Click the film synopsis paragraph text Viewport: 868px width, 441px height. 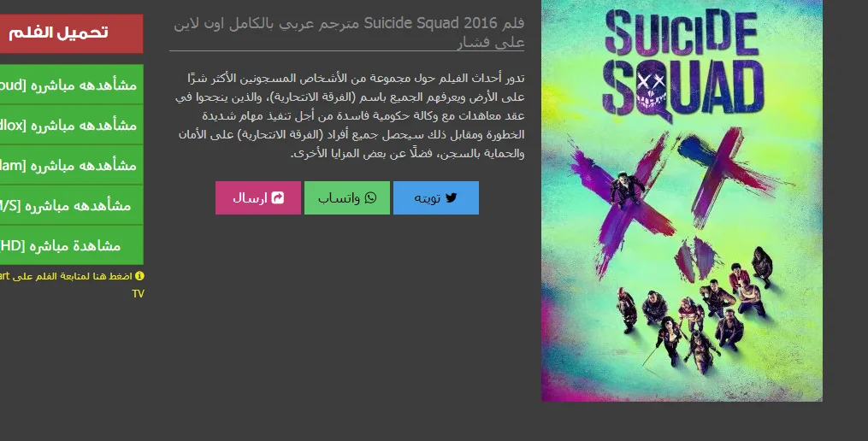pos(350,115)
